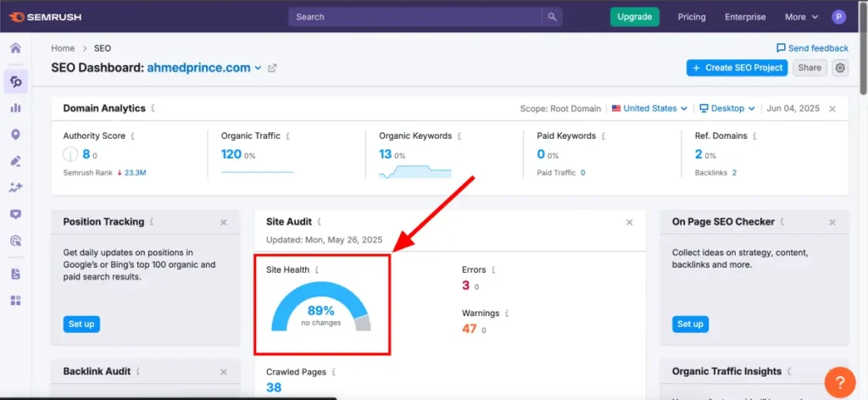This screenshot has height=400, width=868.
Task: Open the orange help question button
Action: pos(840,381)
